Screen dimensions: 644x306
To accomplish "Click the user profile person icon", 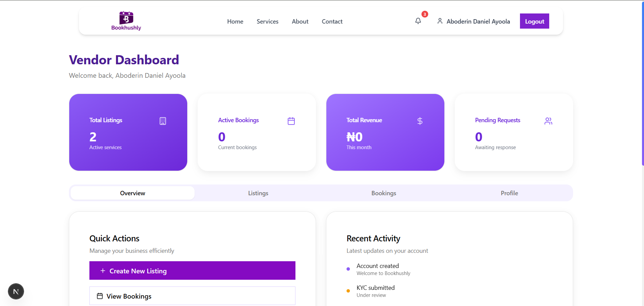I will point(440,21).
